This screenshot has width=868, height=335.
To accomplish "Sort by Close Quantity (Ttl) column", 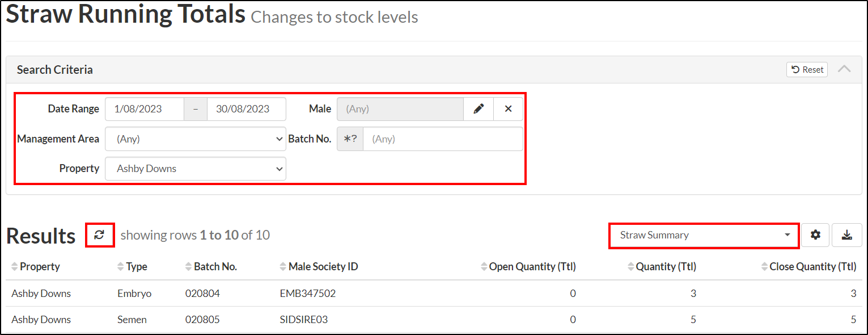I will [x=808, y=267].
